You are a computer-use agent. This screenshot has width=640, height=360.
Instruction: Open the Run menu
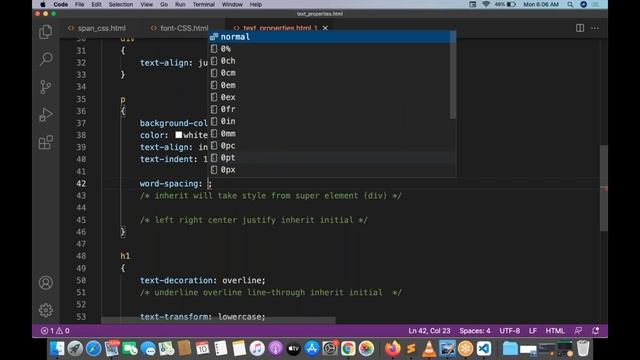coord(180,4)
